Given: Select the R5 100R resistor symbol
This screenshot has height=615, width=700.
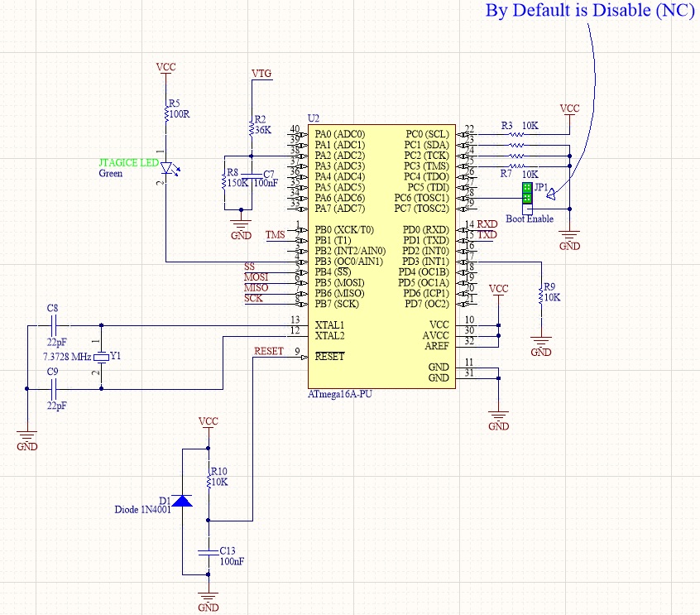Looking at the screenshot, I should tap(166, 113).
